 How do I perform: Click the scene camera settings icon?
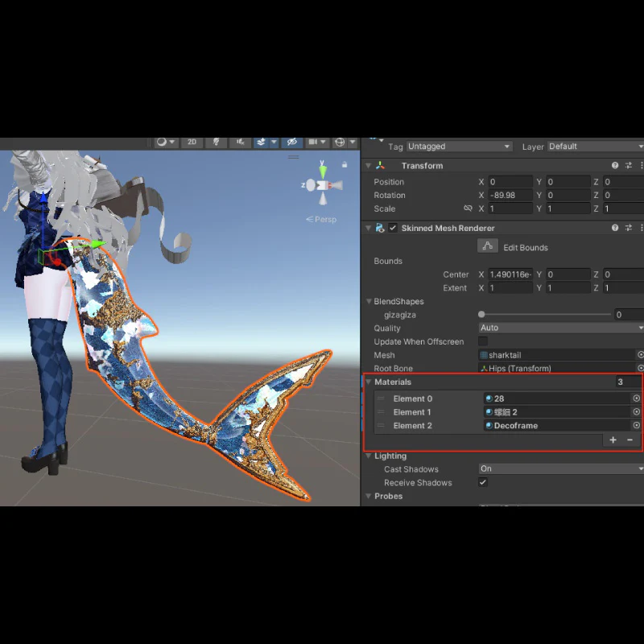(x=313, y=142)
